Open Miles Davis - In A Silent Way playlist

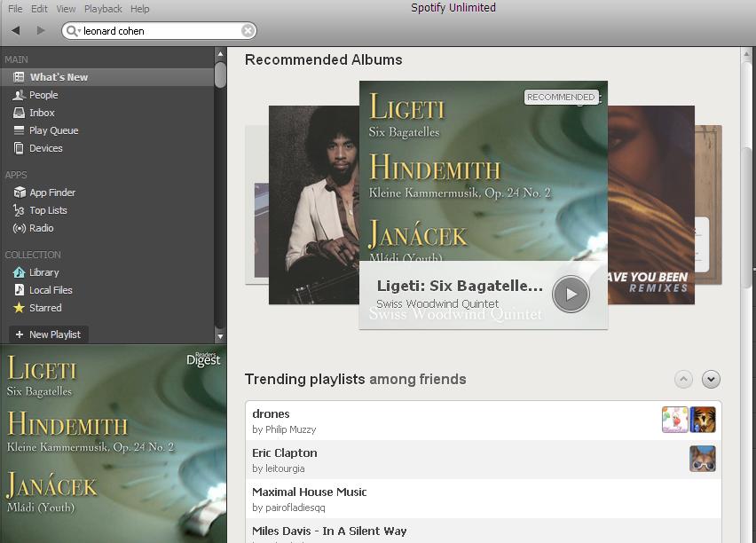click(x=329, y=531)
